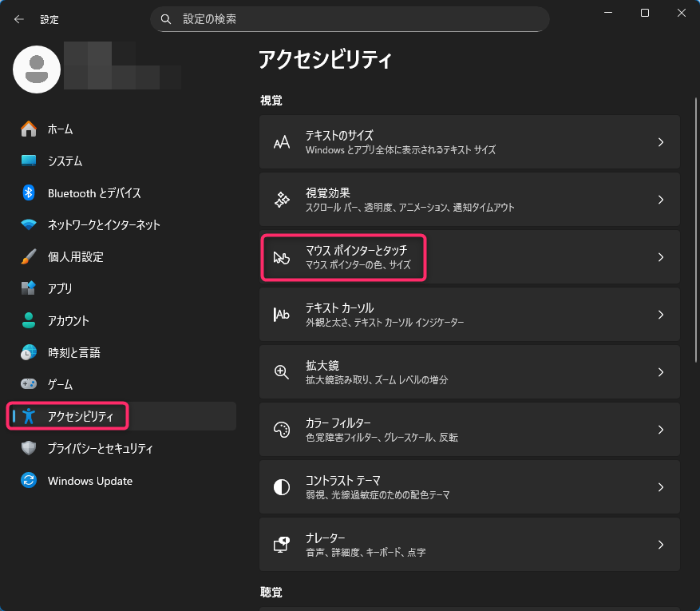This screenshot has width=700, height=611.
Task: Click the magnifier icon beside 拡大鏡
Action: 281,371
